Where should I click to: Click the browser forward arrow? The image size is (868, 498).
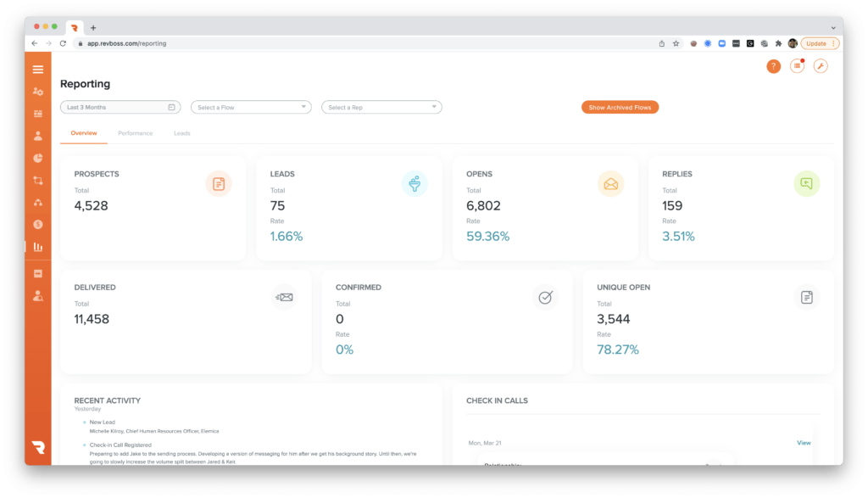click(48, 43)
